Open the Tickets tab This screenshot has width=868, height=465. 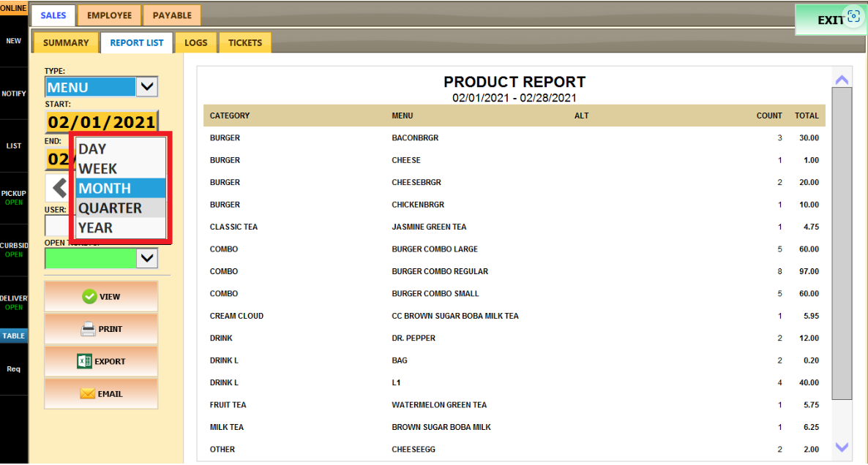245,42
